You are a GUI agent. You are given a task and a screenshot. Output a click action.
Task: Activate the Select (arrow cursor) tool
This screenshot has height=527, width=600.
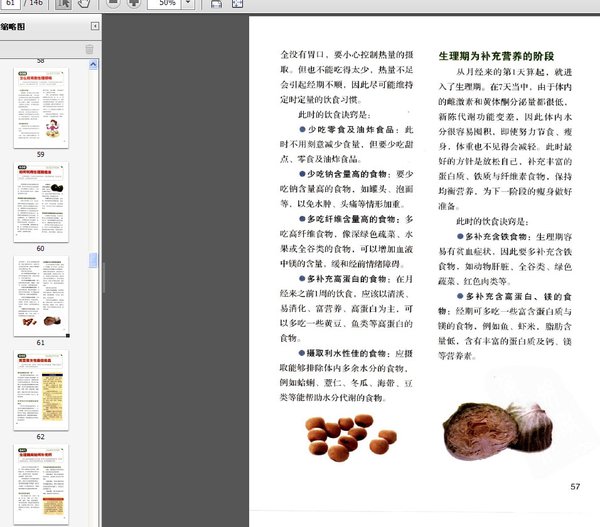64,3
